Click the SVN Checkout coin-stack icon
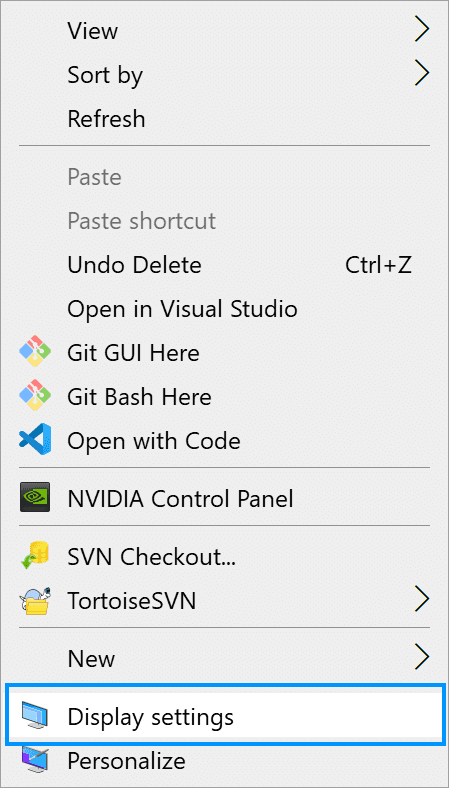The width and height of the screenshot is (449, 788). [35, 556]
